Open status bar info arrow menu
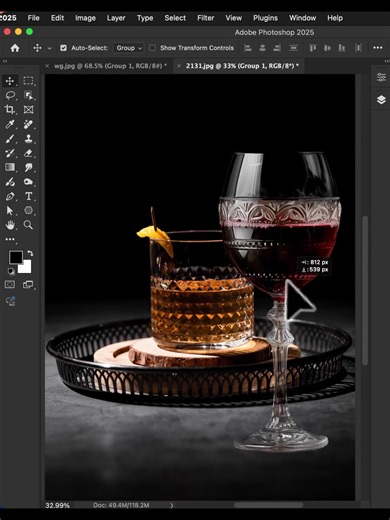Screen dimensions: 390x520 (172, 505)
